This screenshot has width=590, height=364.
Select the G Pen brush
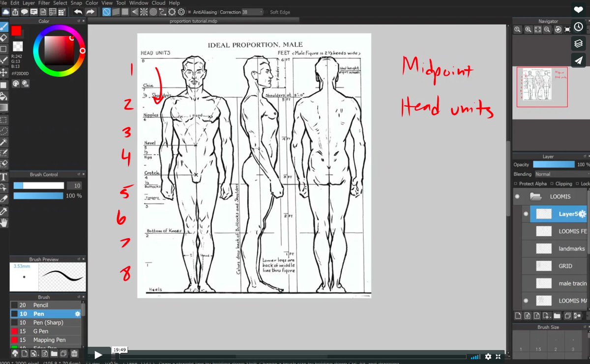coord(45,331)
